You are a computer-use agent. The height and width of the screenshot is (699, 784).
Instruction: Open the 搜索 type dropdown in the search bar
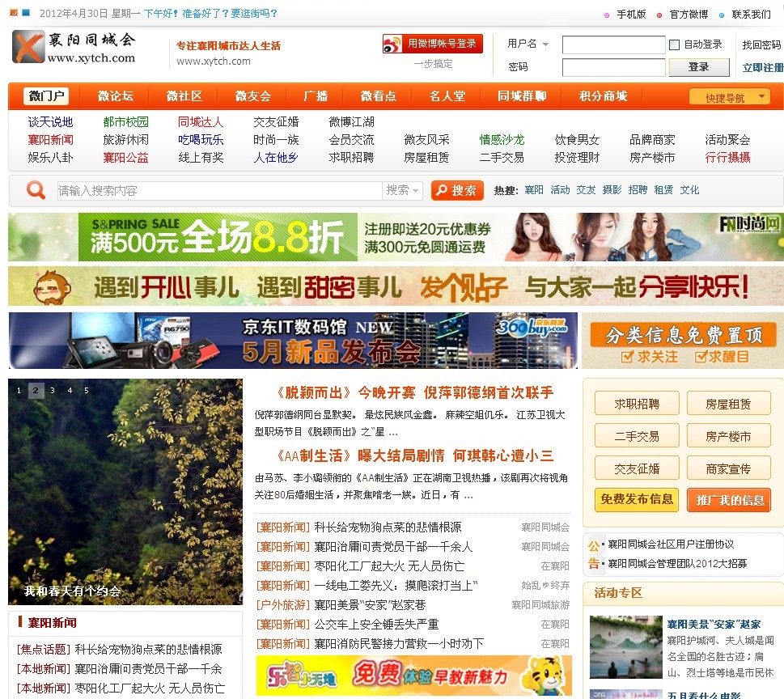pos(403,190)
